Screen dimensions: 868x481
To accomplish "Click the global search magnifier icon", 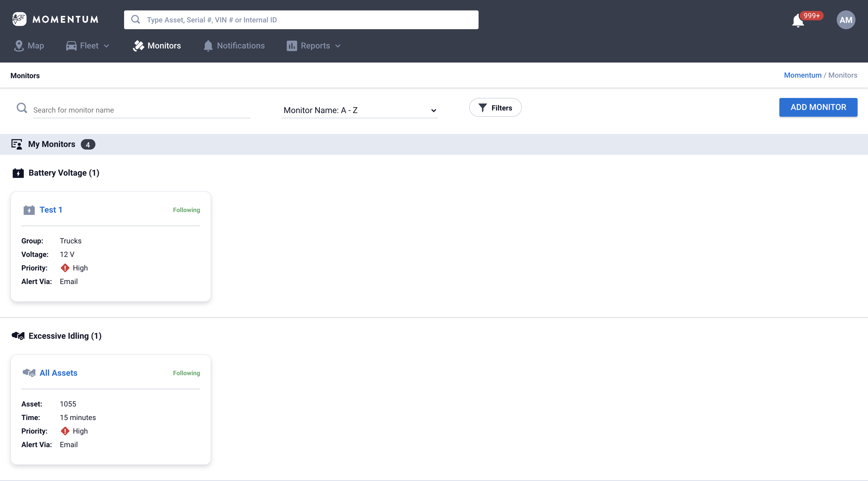I will pyautogui.click(x=136, y=20).
